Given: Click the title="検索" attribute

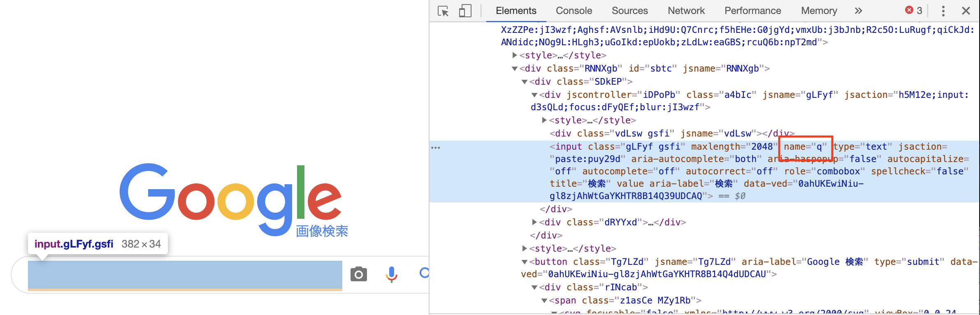Looking at the screenshot, I should (x=580, y=184).
